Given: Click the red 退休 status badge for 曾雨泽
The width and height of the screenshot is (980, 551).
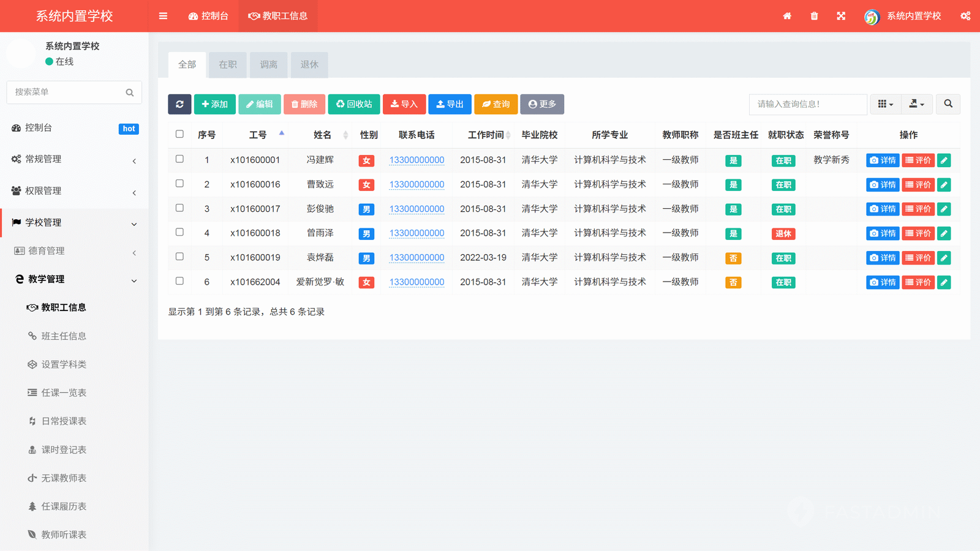Looking at the screenshot, I should pyautogui.click(x=783, y=234).
